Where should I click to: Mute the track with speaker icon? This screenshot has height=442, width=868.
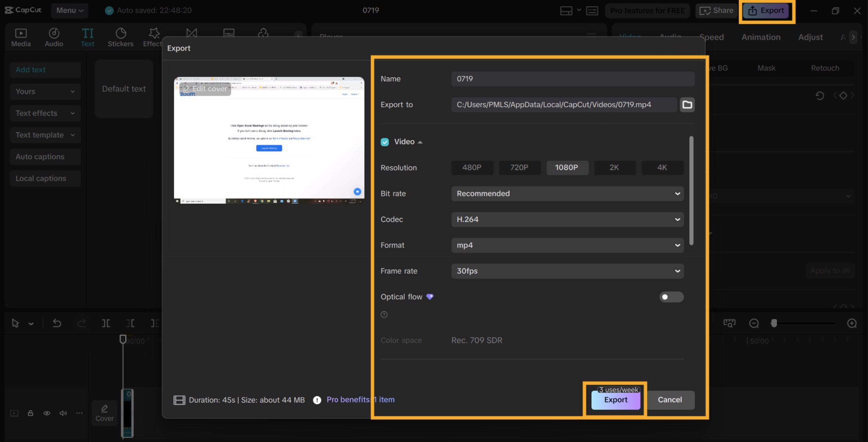(x=63, y=413)
